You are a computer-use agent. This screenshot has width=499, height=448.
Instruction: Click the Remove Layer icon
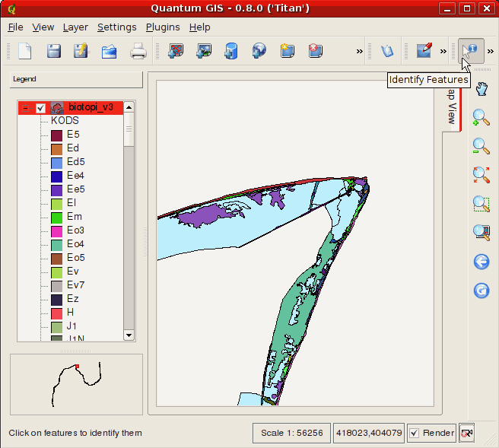[x=316, y=51]
